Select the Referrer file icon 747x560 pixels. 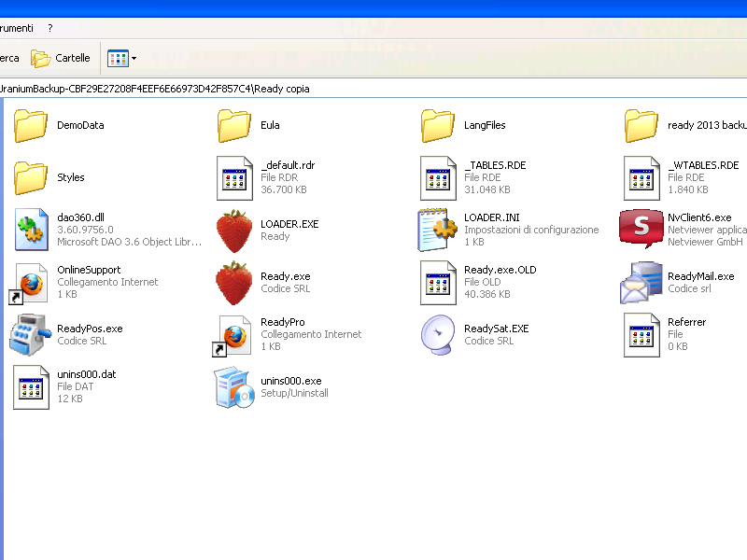coord(641,335)
